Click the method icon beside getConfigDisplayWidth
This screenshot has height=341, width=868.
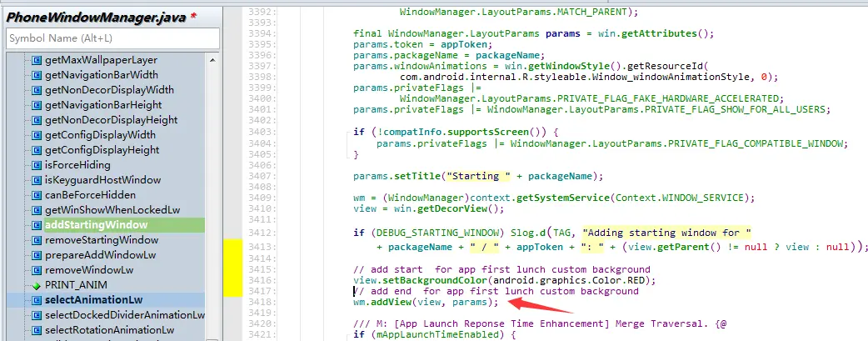point(37,135)
